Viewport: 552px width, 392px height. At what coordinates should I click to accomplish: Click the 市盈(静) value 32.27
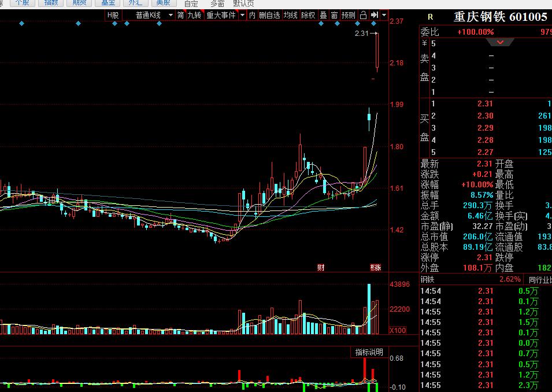pos(483,226)
